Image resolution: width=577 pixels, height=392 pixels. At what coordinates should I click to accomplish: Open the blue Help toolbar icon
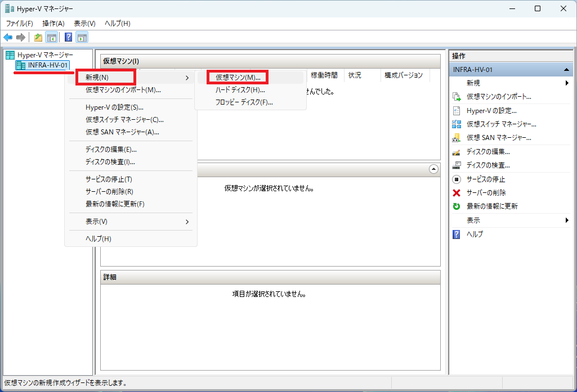pos(69,37)
